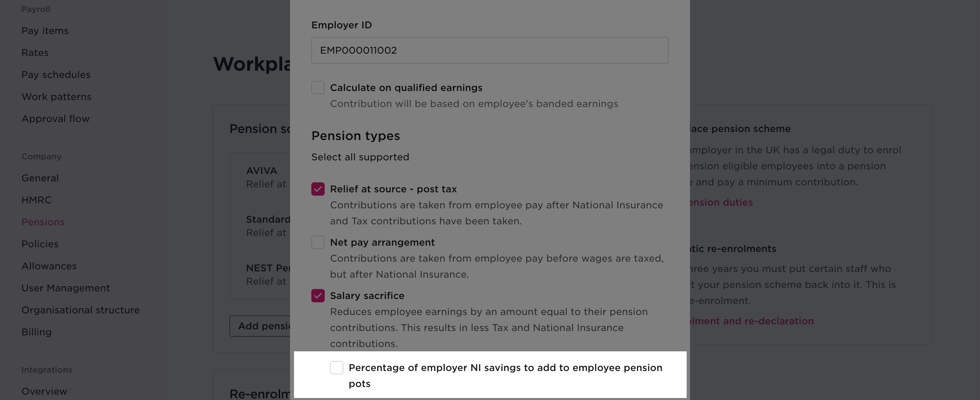The image size is (980, 400).
Task: Go to HMRC settings
Action: (37, 200)
